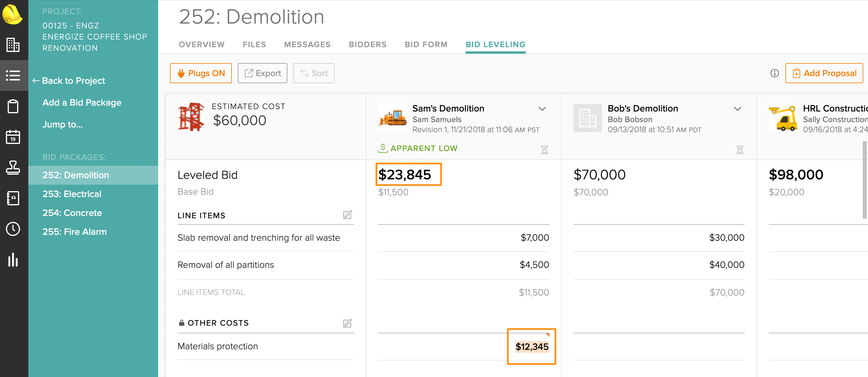This screenshot has height=377, width=868.
Task: Switch to the Bidders tab
Action: pyautogui.click(x=367, y=45)
